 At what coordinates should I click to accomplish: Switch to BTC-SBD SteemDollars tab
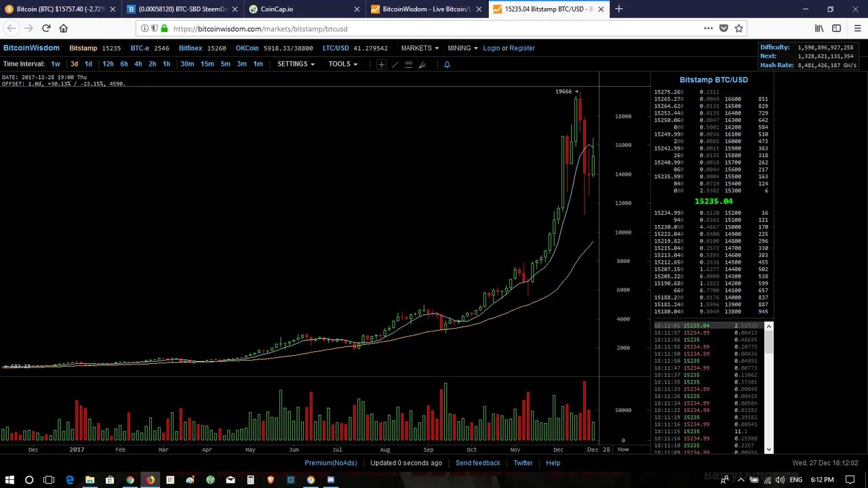coord(182,9)
